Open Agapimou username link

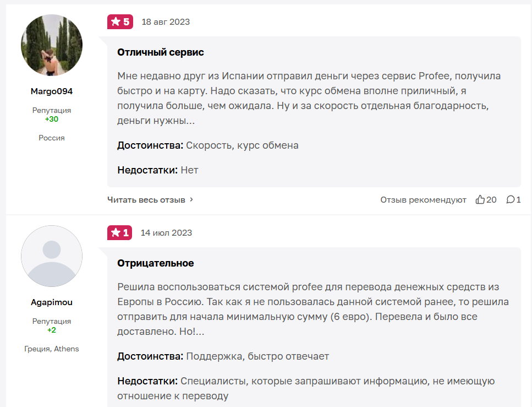coord(52,302)
